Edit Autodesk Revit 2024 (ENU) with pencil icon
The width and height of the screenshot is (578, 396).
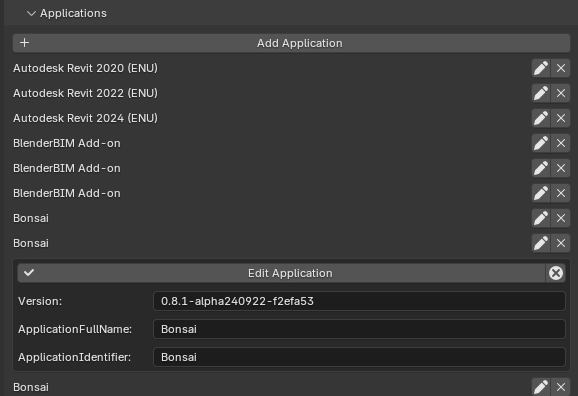pyautogui.click(x=541, y=118)
